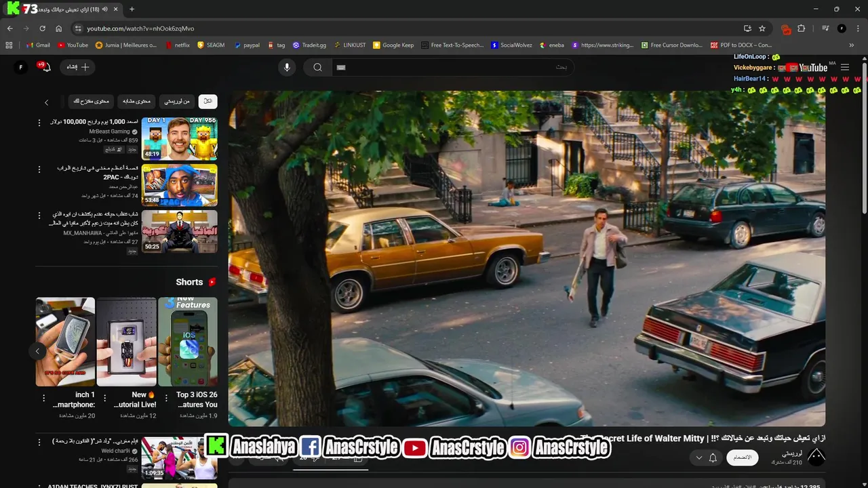Select the 'الكل' filter chip

[x=208, y=101]
